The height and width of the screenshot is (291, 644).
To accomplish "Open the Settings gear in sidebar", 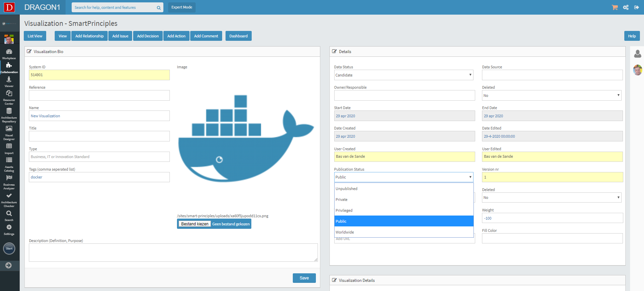I will [9, 227].
